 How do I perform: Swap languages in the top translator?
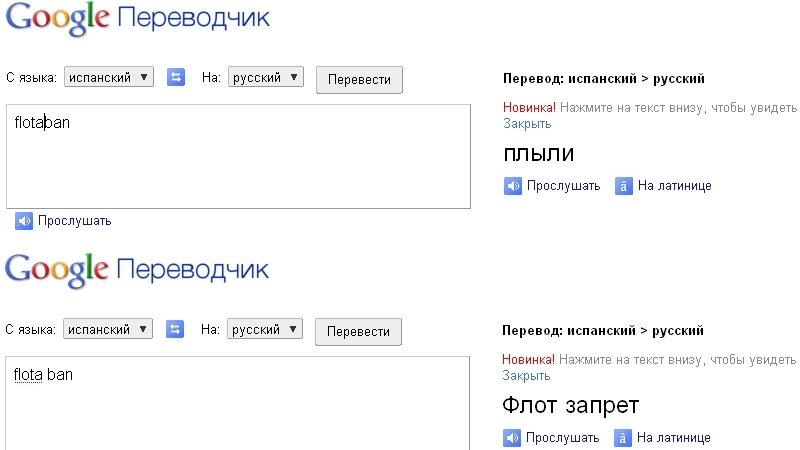(x=176, y=76)
